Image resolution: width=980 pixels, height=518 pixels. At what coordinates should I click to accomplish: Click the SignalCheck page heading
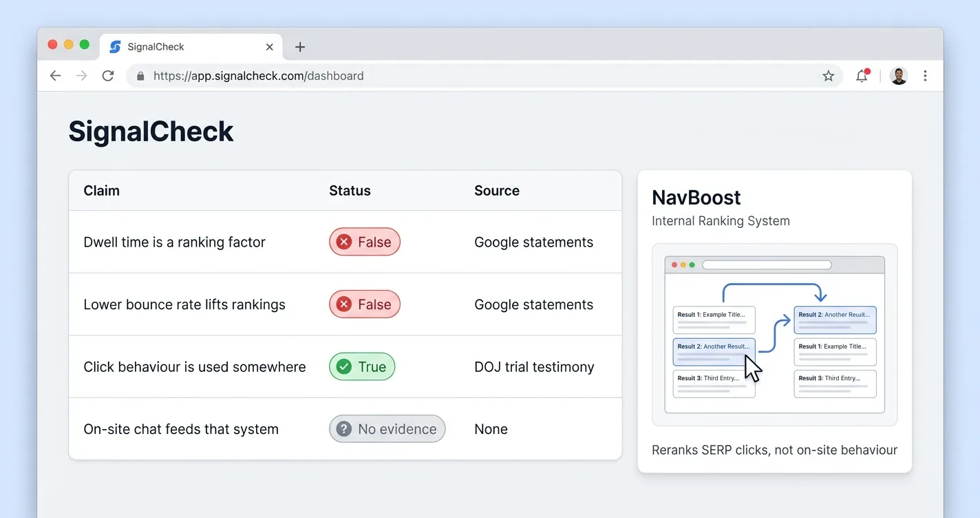151,131
